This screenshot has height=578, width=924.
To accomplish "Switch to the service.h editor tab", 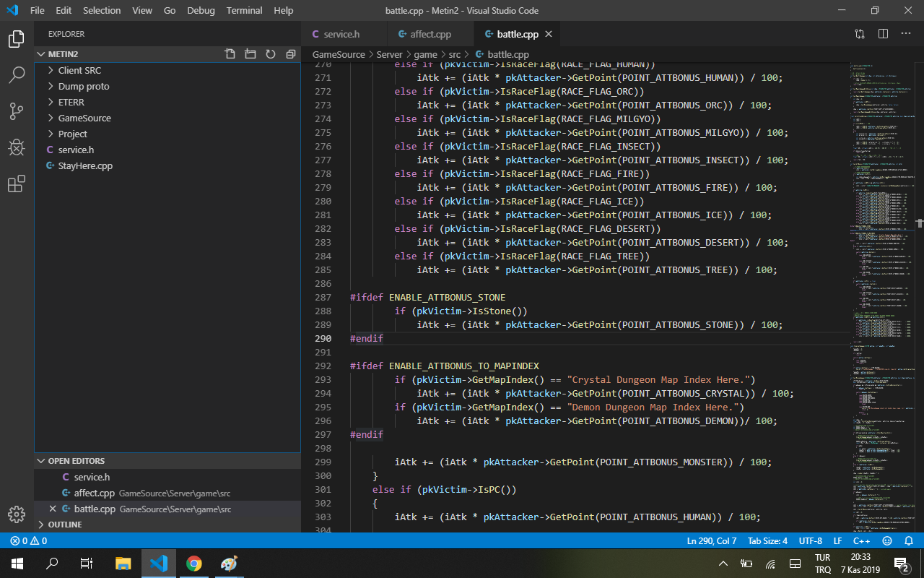I will click(x=344, y=34).
